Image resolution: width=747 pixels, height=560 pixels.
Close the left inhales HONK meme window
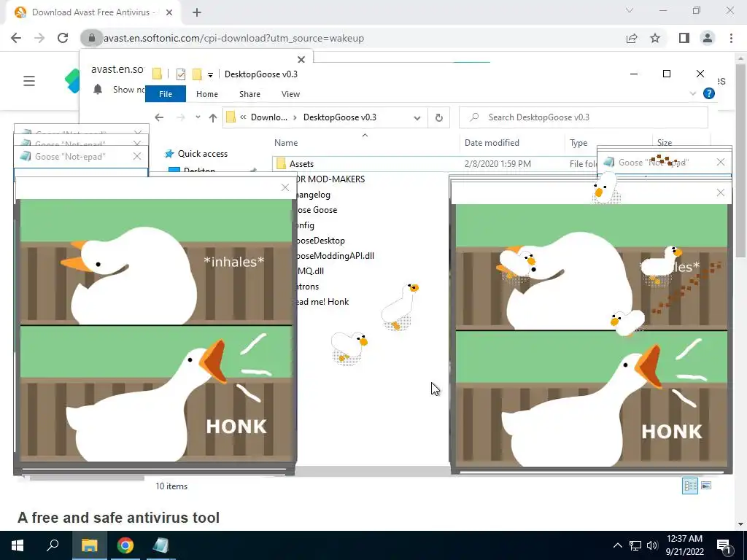point(285,187)
